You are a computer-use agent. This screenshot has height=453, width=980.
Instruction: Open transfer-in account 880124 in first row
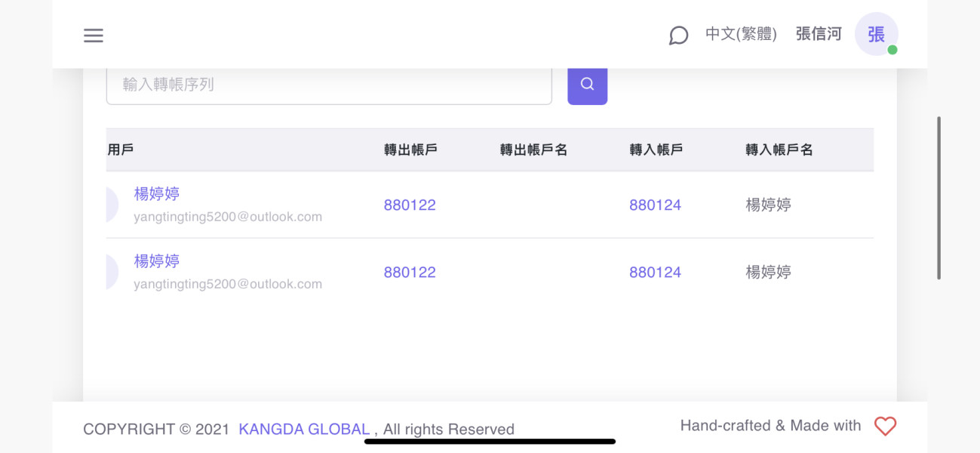coord(655,205)
